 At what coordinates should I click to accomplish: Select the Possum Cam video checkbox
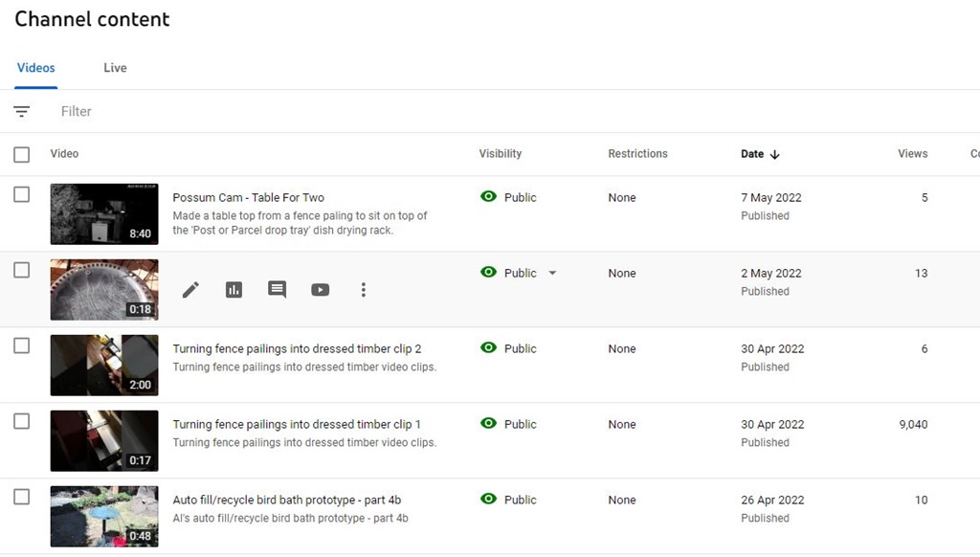click(x=22, y=194)
